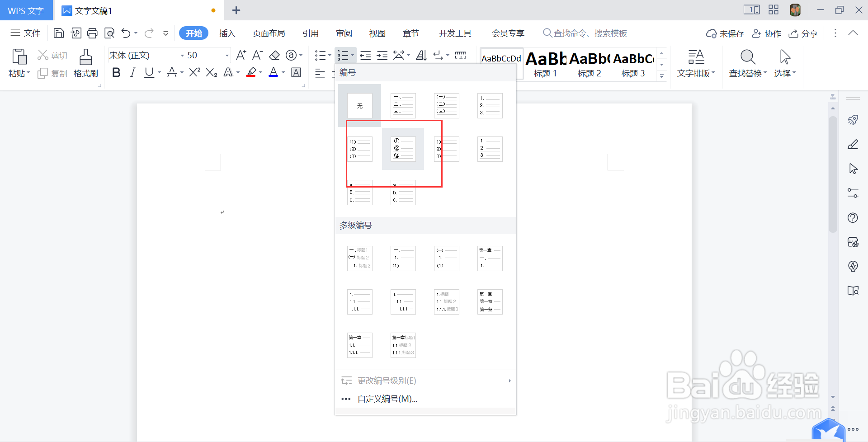868x442 pixels.
Task: Click the rocket icon in right sidebar
Action: point(853,120)
